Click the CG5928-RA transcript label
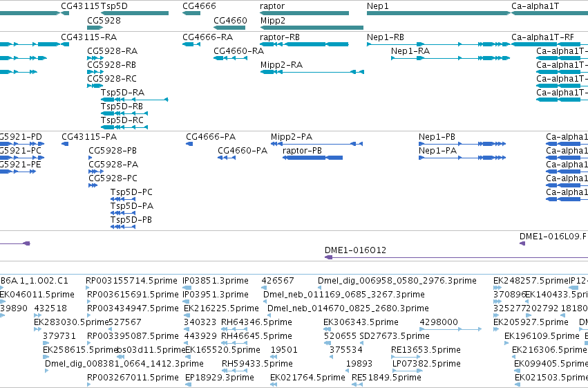 112,51
